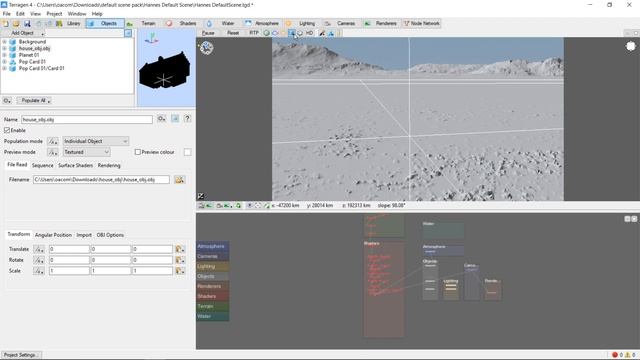Viewport: 640px width, 360px height.
Task: Open the Library from the toolbar
Action: pyautogui.click(x=69, y=24)
